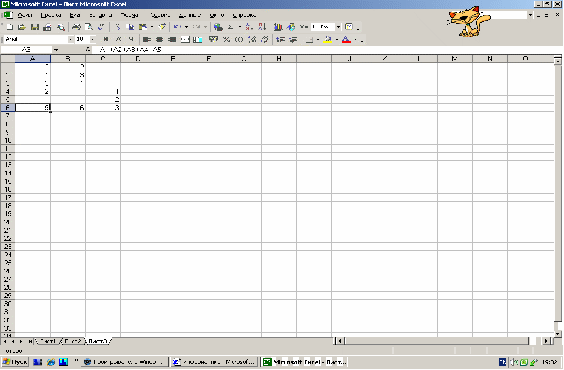
Task: Apply the yellow fill color
Action: tap(328, 40)
